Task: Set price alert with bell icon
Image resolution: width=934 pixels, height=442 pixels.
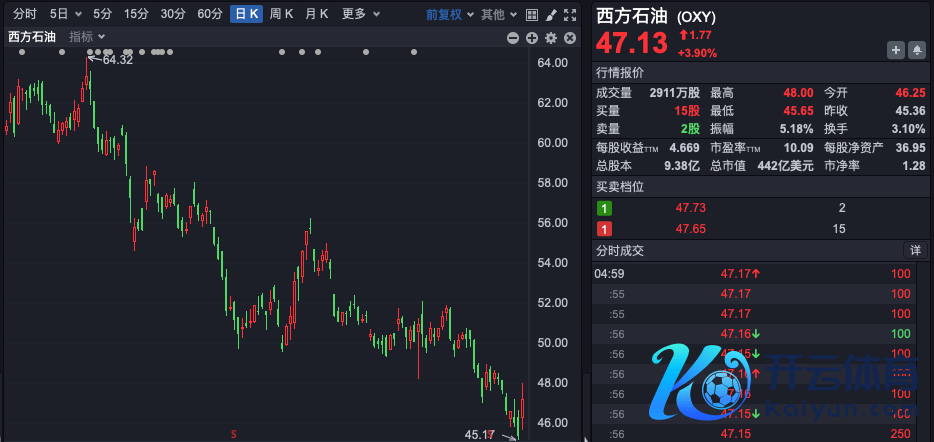Action: (x=917, y=50)
